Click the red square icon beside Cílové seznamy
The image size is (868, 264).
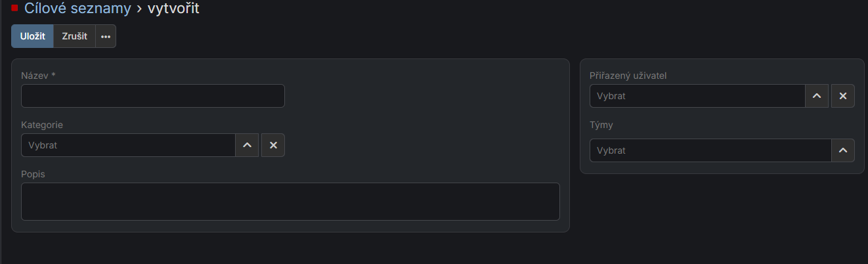15,8
